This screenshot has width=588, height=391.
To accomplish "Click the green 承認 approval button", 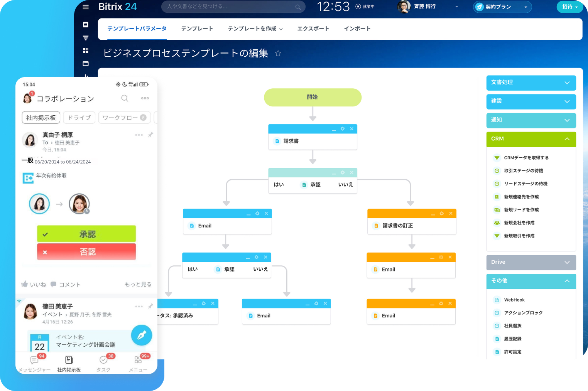I will click(x=86, y=234).
